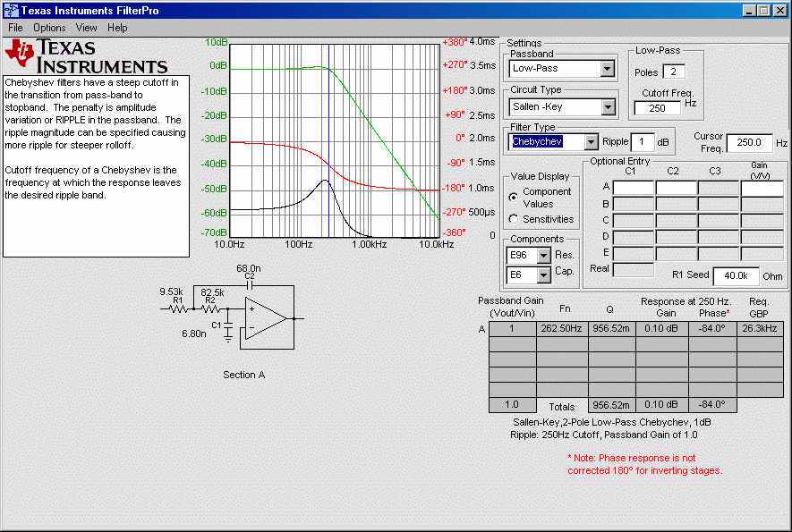Click the Q cell in row A
Viewport: 792px width, 532px height.
[x=611, y=329]
